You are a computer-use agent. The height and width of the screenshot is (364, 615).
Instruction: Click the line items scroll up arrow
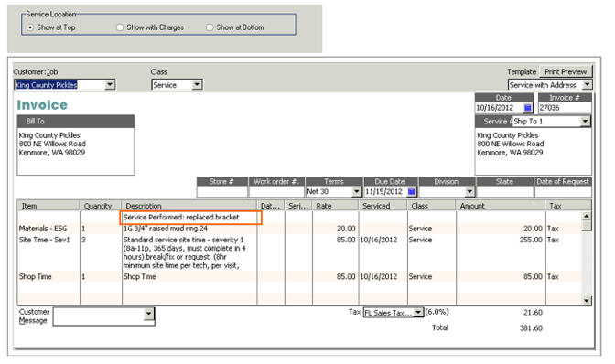[x=586, y=216]
